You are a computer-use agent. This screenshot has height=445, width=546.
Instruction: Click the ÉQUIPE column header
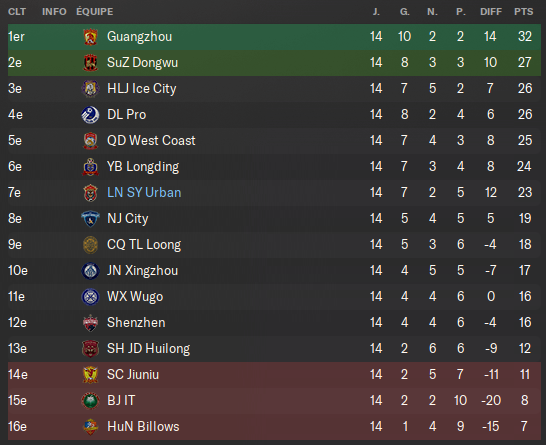click(95, 11)
